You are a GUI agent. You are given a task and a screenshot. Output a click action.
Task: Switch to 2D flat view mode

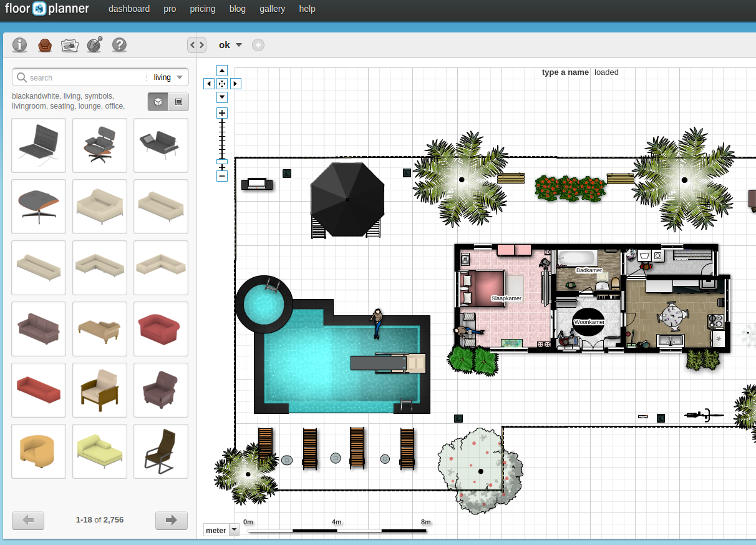tap(179, 101)
